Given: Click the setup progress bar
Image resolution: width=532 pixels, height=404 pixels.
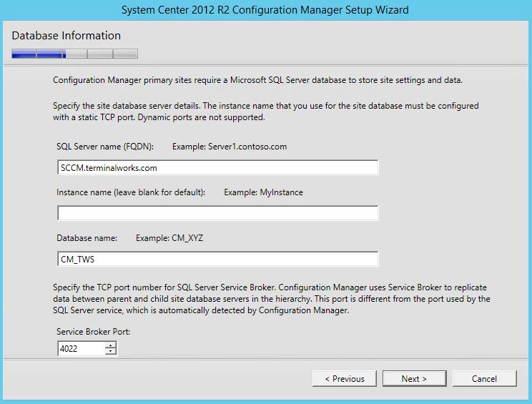Looking at the screenshot, I should tap(74, 54).
